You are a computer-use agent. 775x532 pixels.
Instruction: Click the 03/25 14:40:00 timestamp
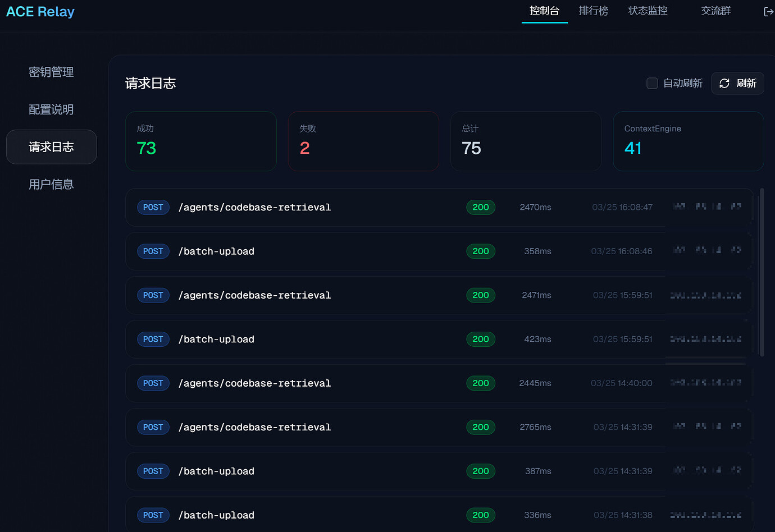pyautogui.click(x=621, y=383)
